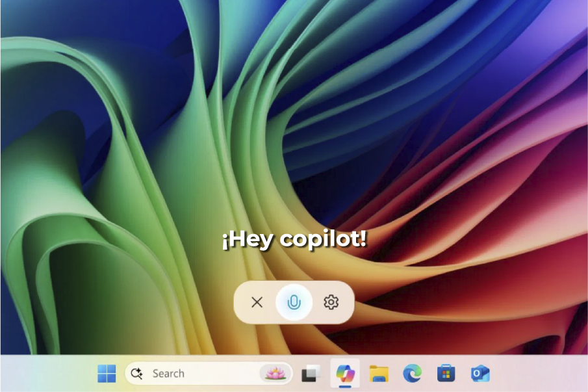The height and width of the screenshot is (392, 588).
Task: Click the Copilot microphone button
Action: [294, 302]
